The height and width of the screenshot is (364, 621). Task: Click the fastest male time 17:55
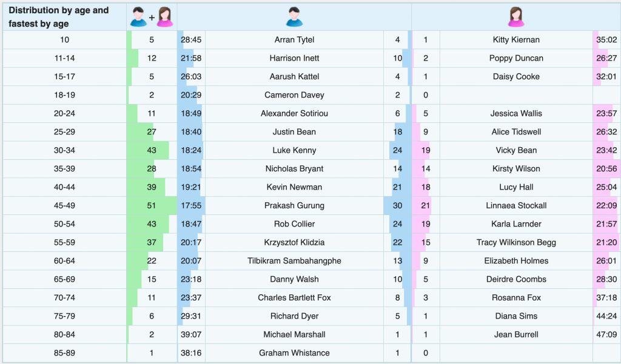[x=191, y=205]
